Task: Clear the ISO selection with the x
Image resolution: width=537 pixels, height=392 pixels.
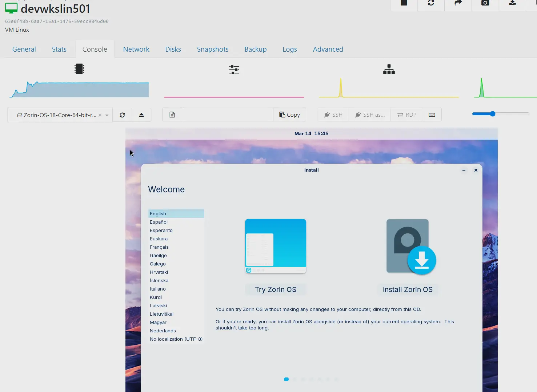Action: tap(100, 115)
